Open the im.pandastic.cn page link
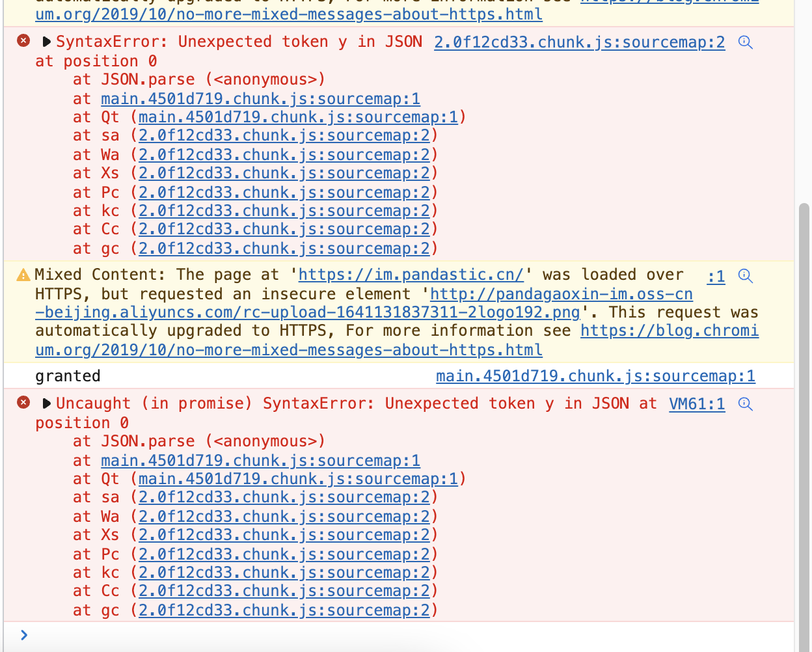The height and width of the screenshot is (652, 812). click(x=410, y=274)
